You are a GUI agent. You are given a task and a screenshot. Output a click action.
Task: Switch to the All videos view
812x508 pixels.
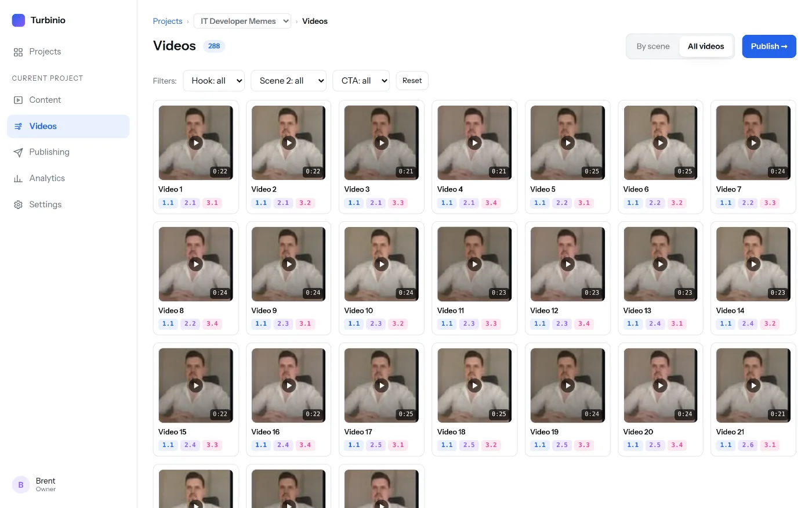[706, 46]
